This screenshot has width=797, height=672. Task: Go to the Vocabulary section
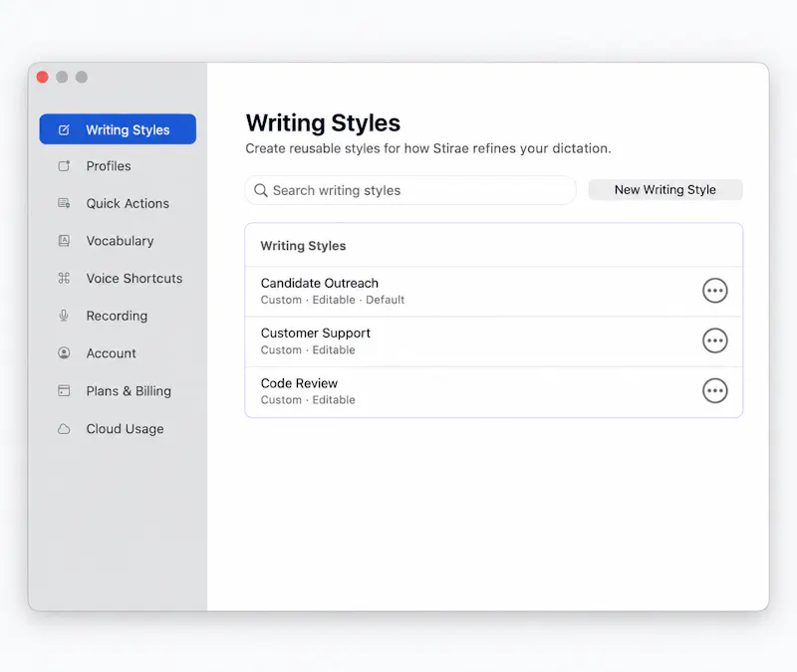(118, 241)
